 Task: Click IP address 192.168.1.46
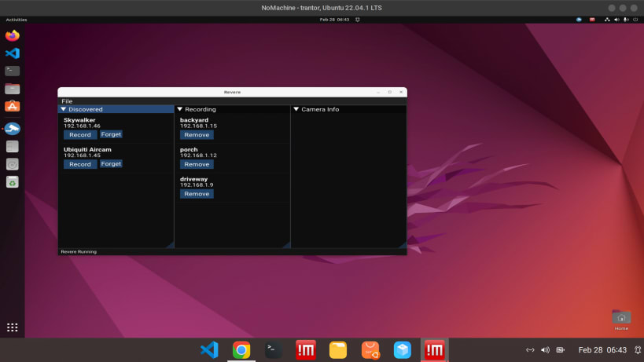click(82, 126)
